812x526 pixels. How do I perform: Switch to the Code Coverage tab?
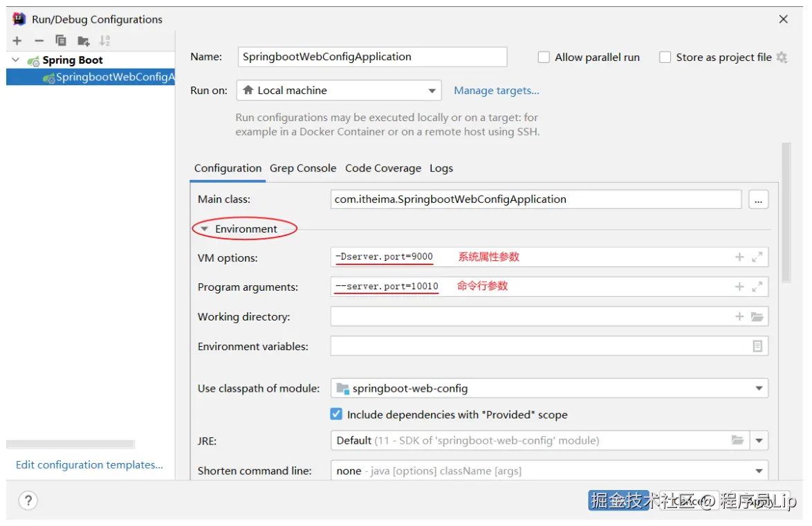click(383, 168)
